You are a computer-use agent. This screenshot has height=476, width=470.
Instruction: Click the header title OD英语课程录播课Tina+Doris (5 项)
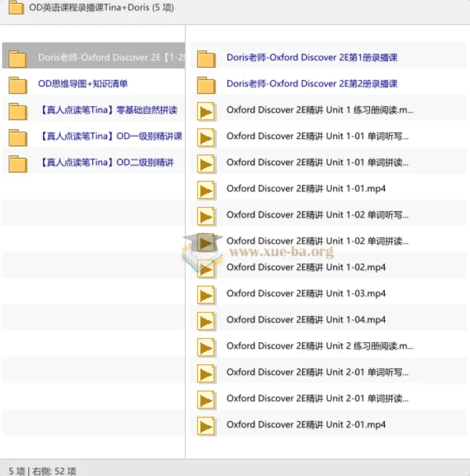tap(102, 7)
